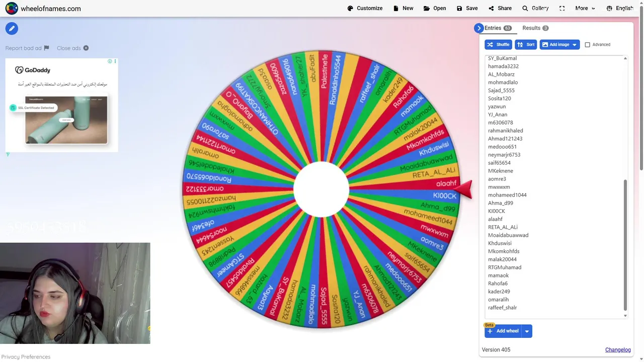Collapse the entries panel with the arrow
Screen dimensions: 644x362
tap(478, 28)
